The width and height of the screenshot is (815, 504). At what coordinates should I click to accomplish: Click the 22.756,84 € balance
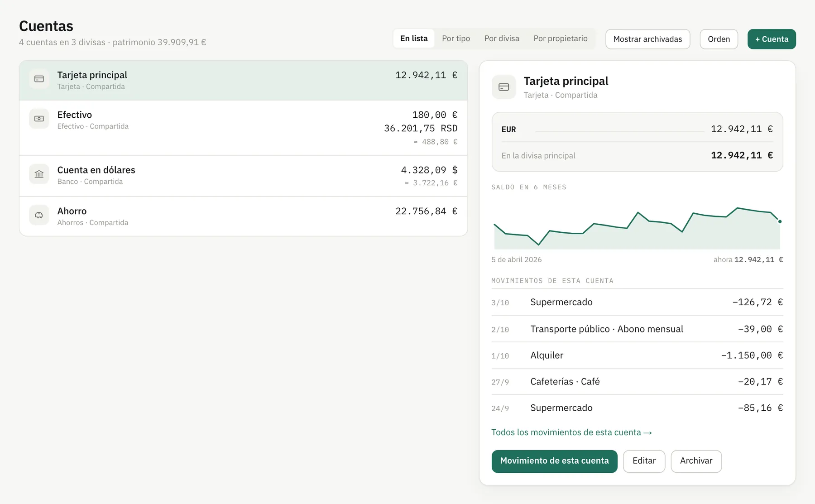click(426, 211)
